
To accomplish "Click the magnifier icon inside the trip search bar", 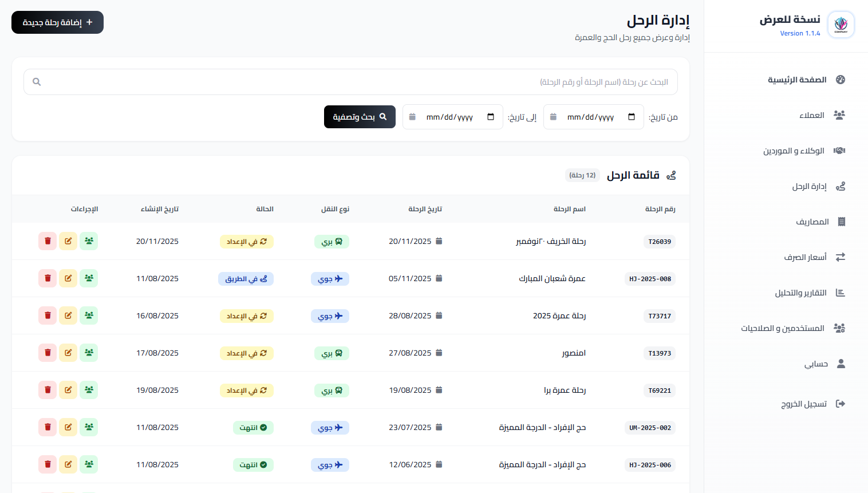I will point(36,82).
